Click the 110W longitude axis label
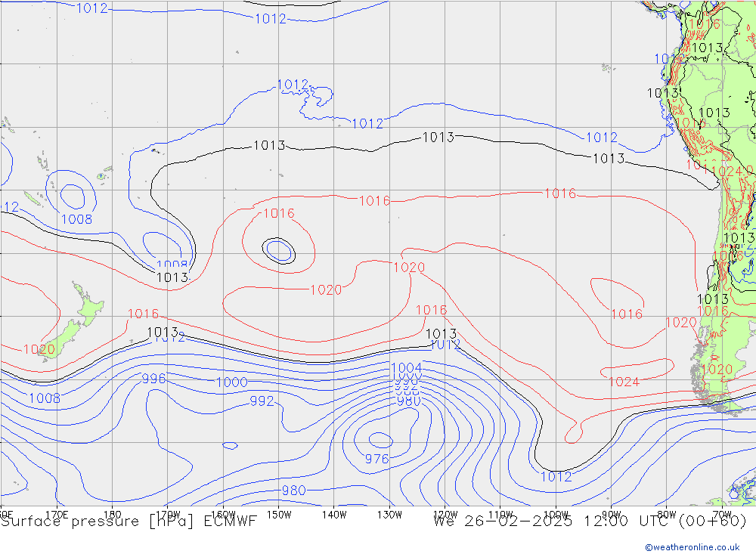This screenshot has height=554, width=756. (500, 515)
